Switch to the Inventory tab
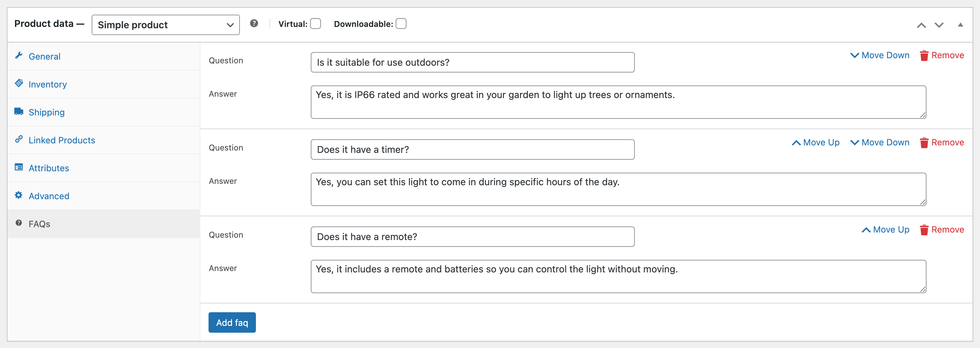 (104, 84)
